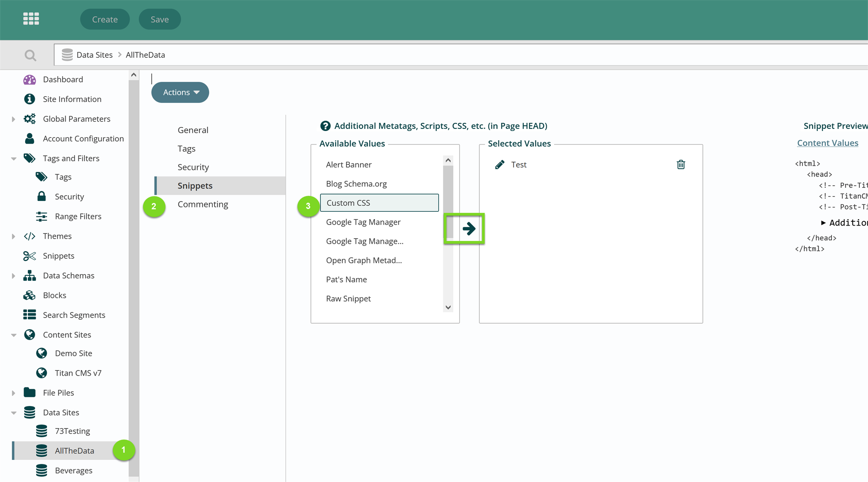
Task: Select the Test entry in Selected Values
Action: click(518, 164)
